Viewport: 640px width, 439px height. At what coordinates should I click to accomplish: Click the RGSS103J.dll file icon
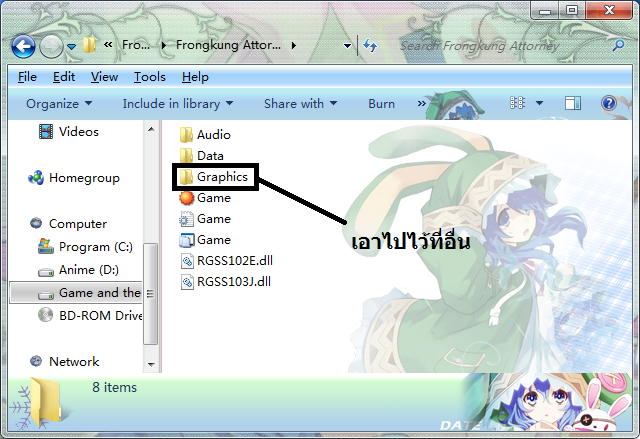(x=187, y=282)
